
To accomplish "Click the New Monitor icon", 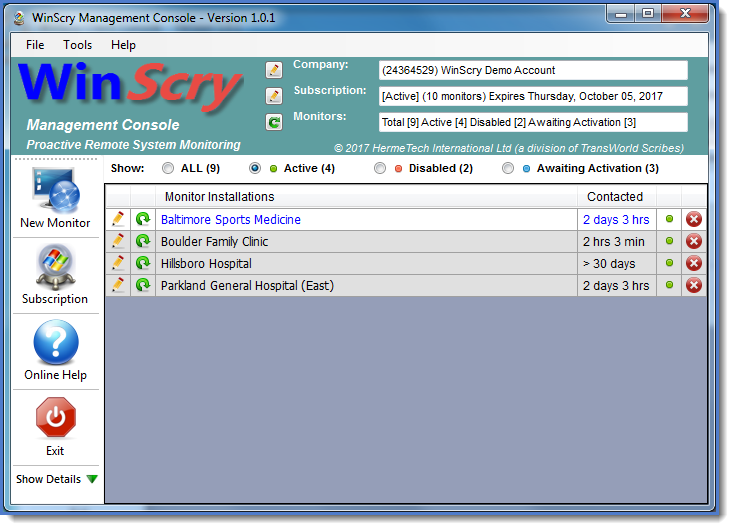I will [x=55, y=189].
